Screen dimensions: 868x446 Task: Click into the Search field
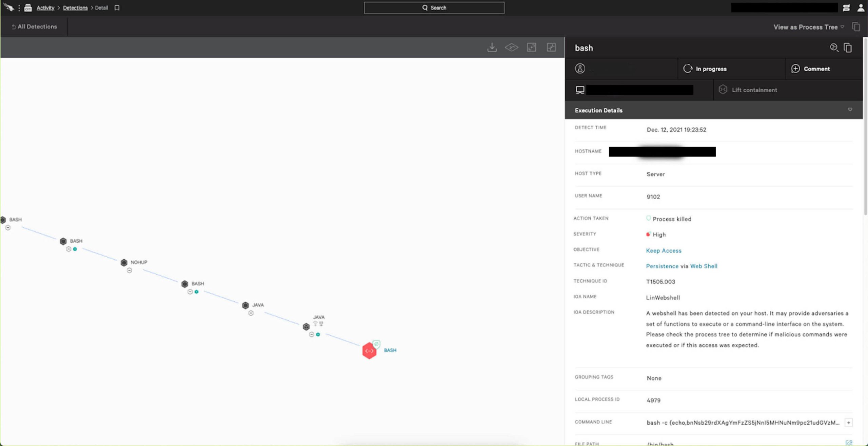click(434, 8)
